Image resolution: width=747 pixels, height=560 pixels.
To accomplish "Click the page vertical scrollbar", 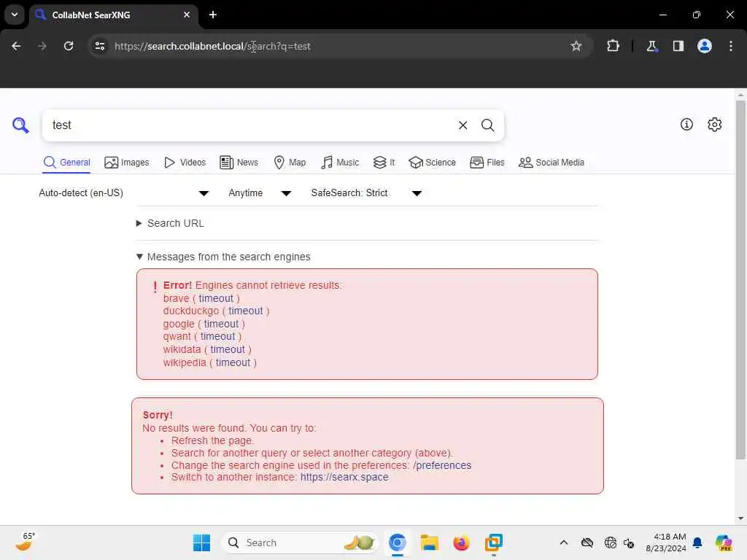I will click(740, 280).
